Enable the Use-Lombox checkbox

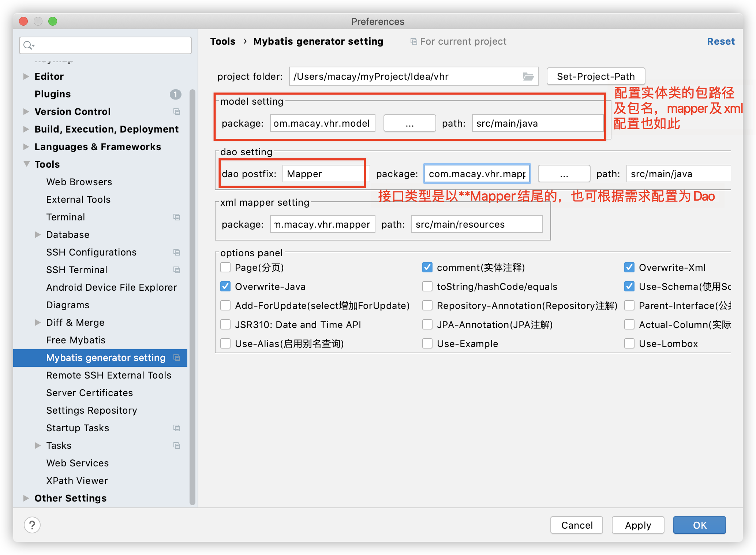coord(629,343)
